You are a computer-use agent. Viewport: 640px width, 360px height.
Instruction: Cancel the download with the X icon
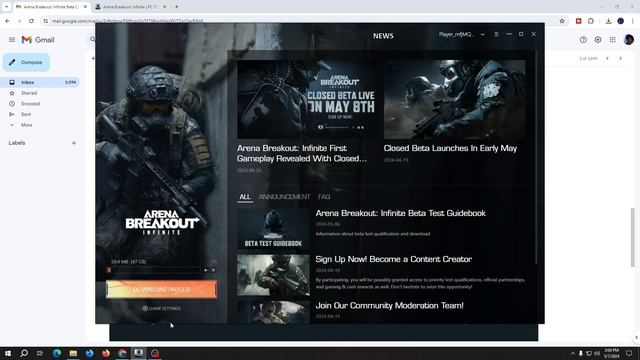[213, 270]
